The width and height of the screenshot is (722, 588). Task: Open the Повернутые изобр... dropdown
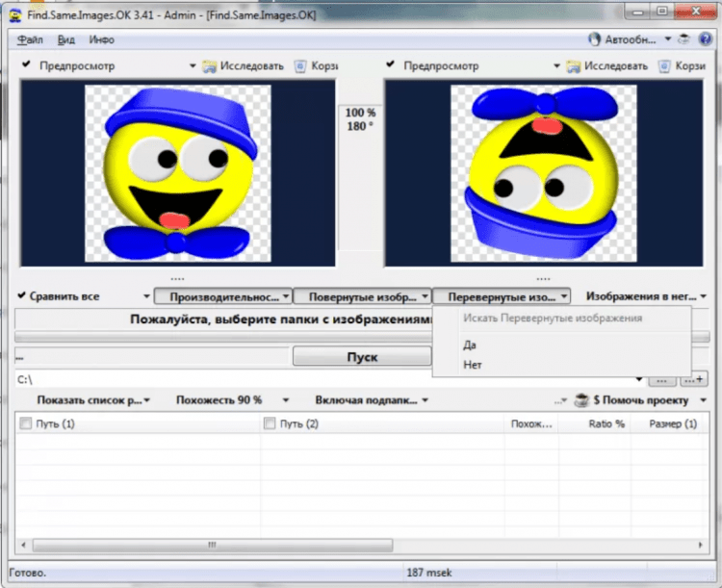click(362, 297)
